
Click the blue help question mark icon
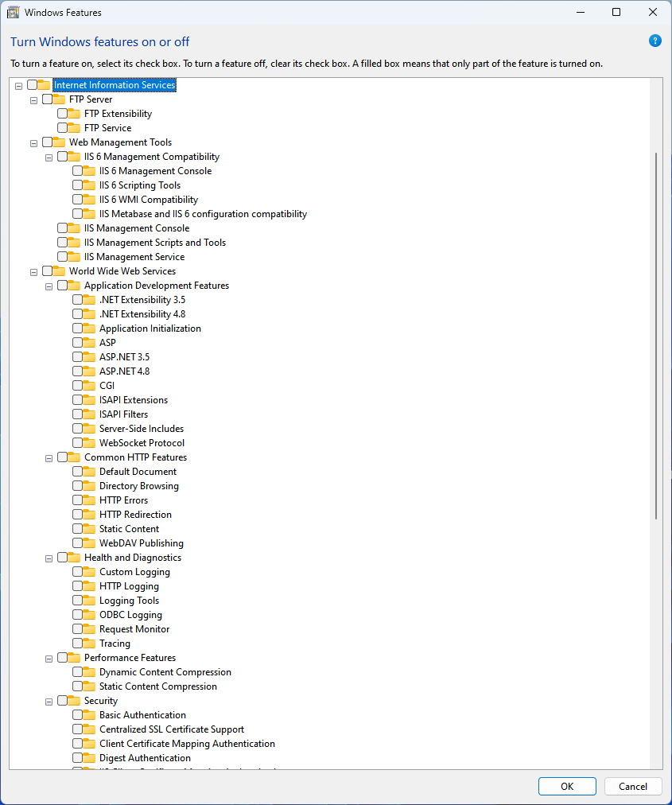tap(655, 41)
